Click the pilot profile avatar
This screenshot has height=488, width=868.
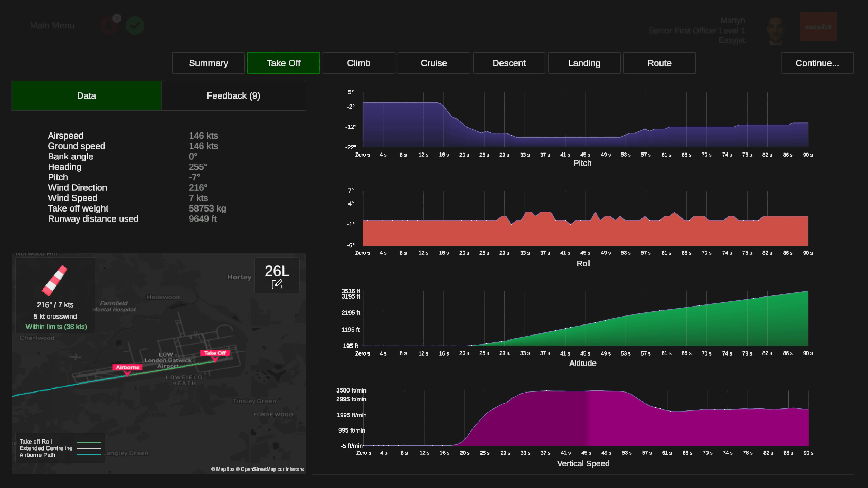pyautogui.click(x=776, y=30)
